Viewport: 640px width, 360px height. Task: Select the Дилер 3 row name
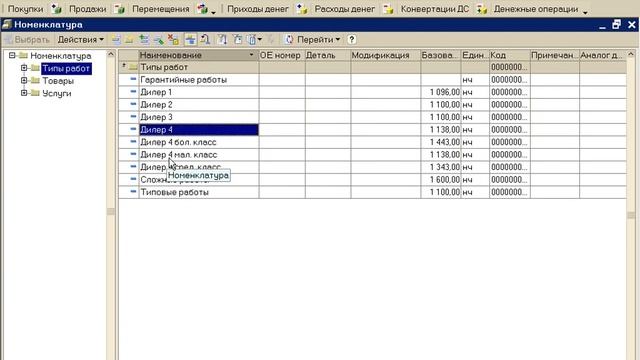coord(156,117)
